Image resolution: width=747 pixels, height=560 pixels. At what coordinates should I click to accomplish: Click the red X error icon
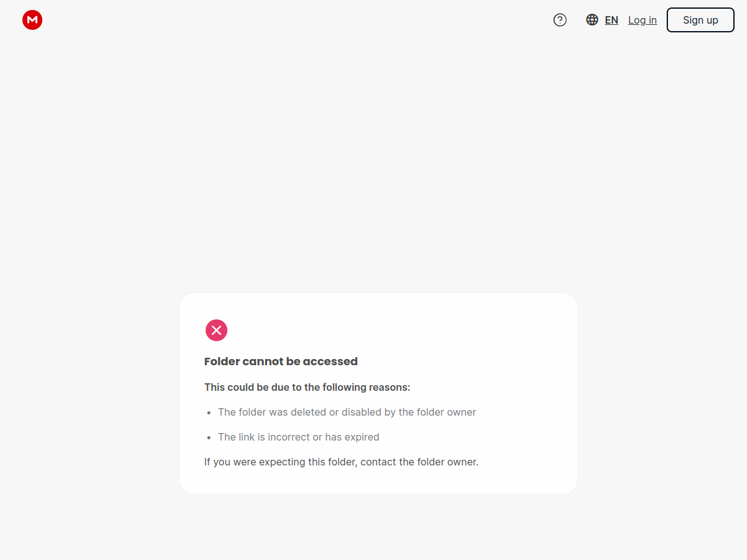pos(217,330)
